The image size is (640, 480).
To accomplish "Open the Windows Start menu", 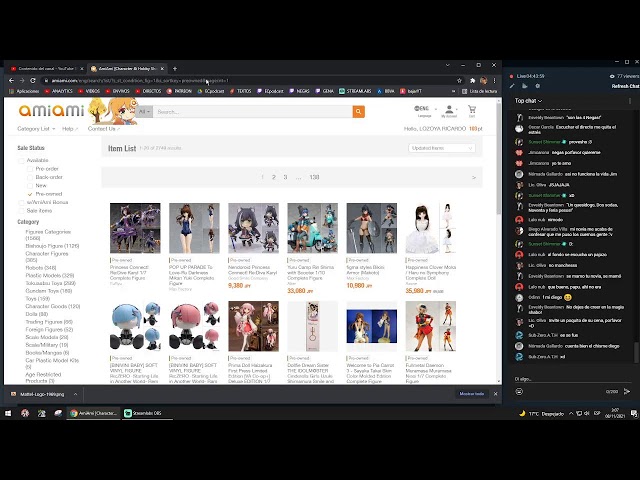I will click(8, 413).
